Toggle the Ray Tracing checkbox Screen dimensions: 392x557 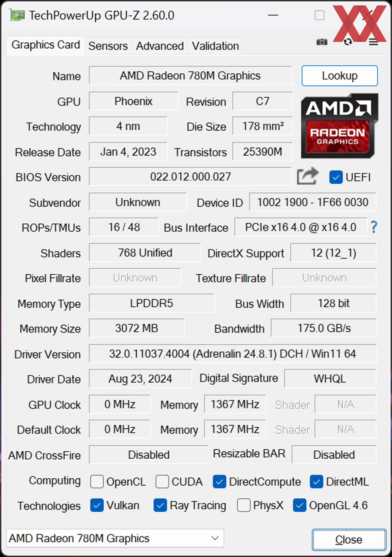tap(160, 505)
